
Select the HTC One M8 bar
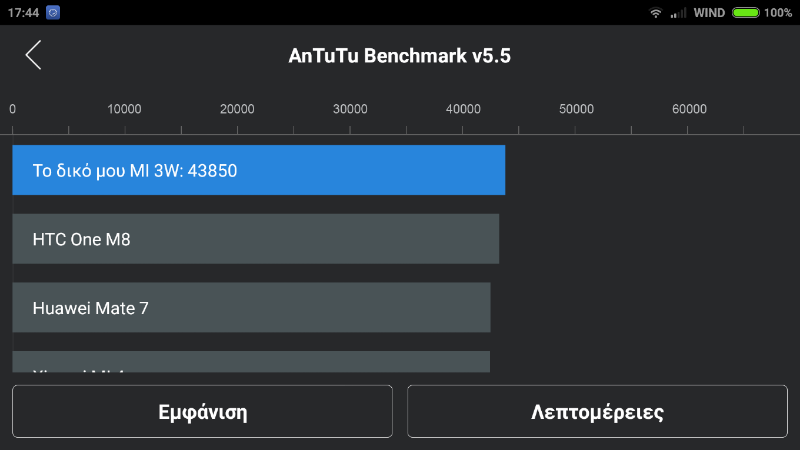[255, 239]
